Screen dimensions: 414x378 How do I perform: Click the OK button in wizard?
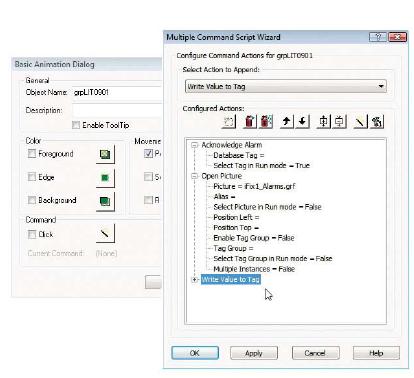[195, 353]
